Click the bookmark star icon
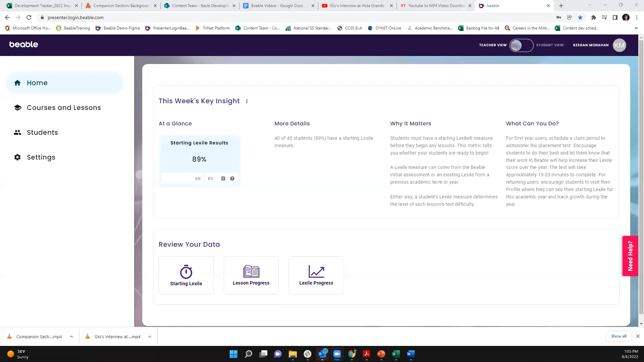Image resolution: width=644 pixels, height=362 pixels. [x=580, y=17]
